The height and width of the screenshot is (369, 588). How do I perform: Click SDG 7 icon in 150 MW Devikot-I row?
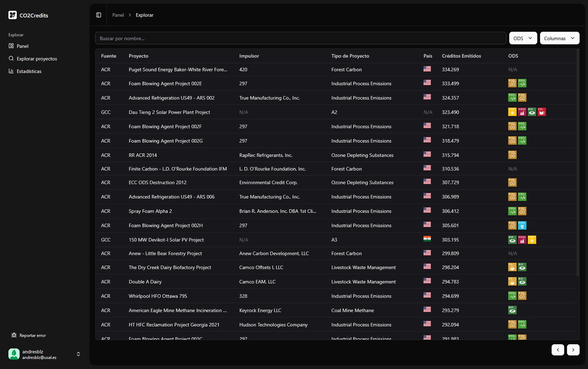coord(532,240)
